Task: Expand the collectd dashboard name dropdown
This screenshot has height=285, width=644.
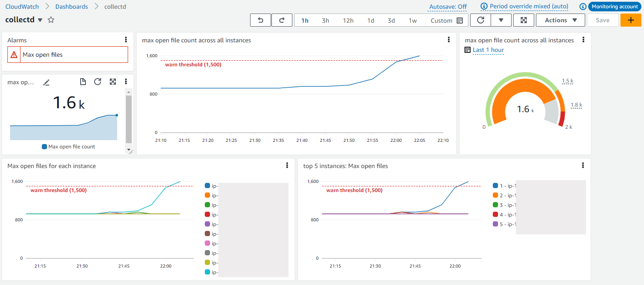Action: coord(39,20)
